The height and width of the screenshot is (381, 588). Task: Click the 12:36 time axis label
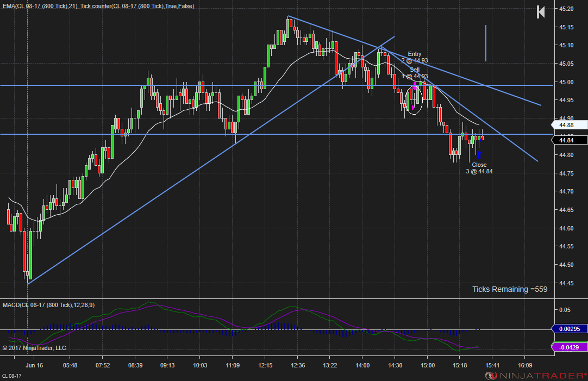[298, 365]
